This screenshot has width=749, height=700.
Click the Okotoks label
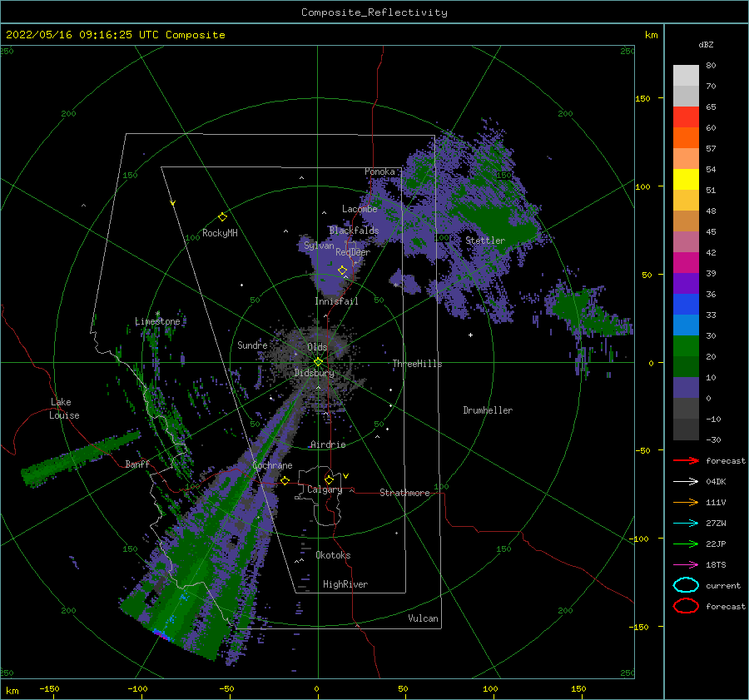[x=333, y=555]
